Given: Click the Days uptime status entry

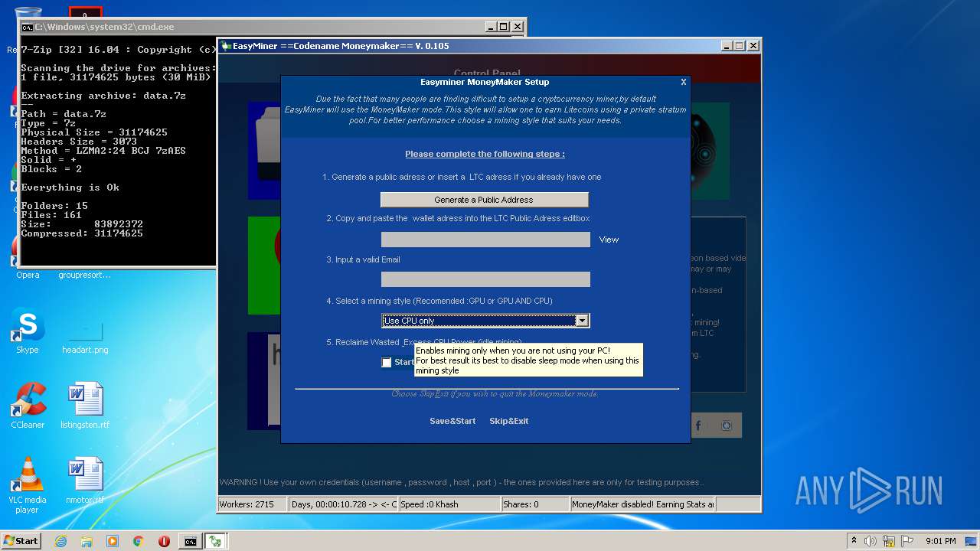Looking at the screenshot, I should [343, 504].
